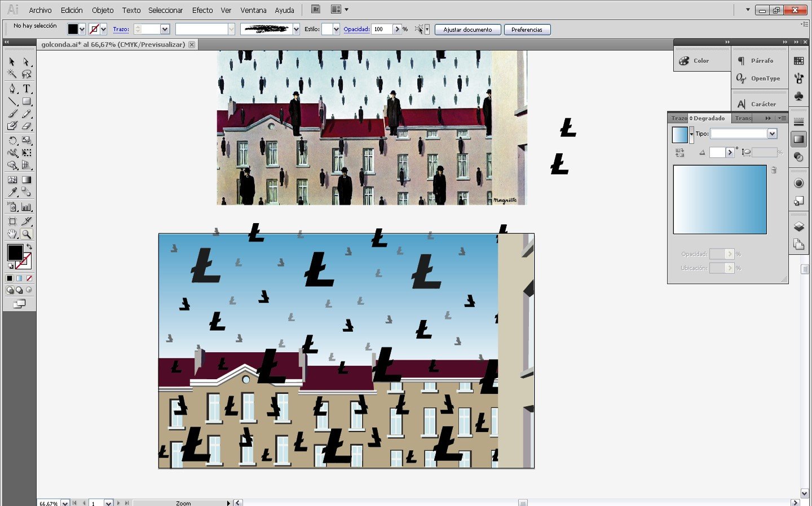Click Ajustar documento button
This screenshot has width=812, height=506.
click(x=467, y=29)
